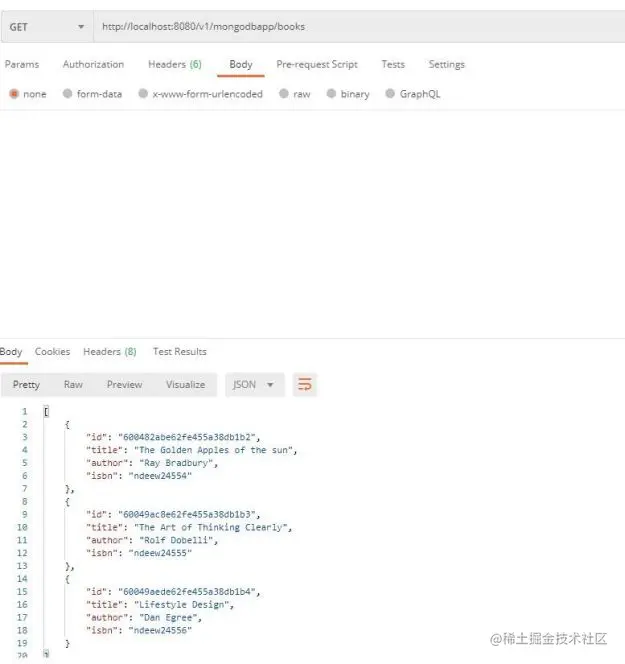
Task: Open the JSON format dropdown
Action: click(x=254, y=385)
